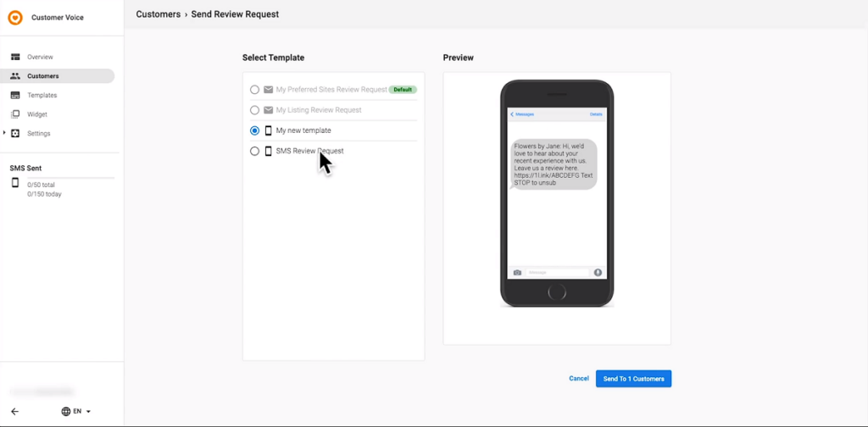
Task: Go to Overview in the sidebar
Action: [40, 57]
